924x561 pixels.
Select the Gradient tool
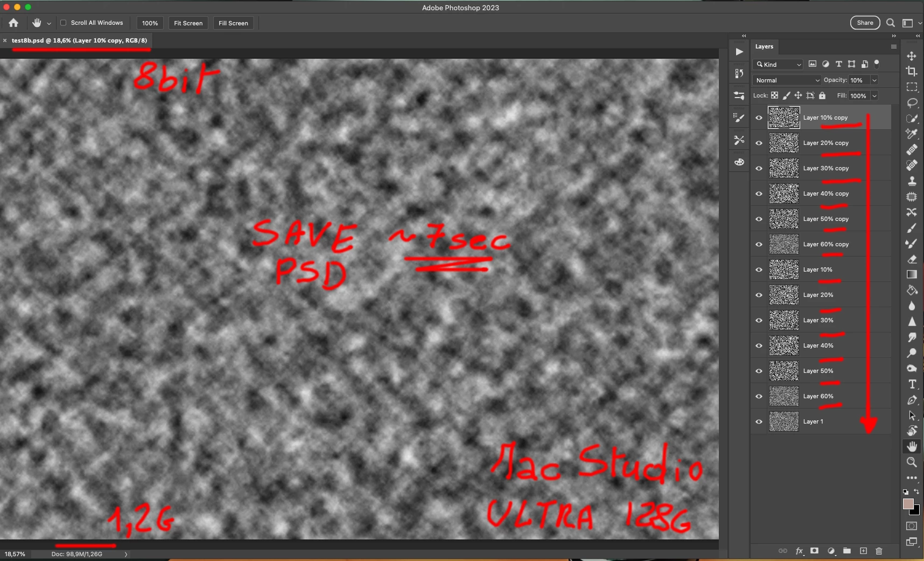pos(912,274)
